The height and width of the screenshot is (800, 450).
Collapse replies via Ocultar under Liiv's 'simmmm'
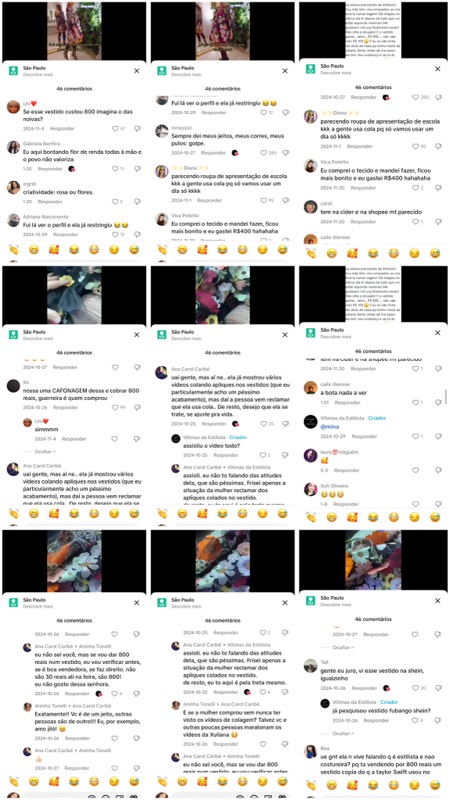[x=45, y=452]
